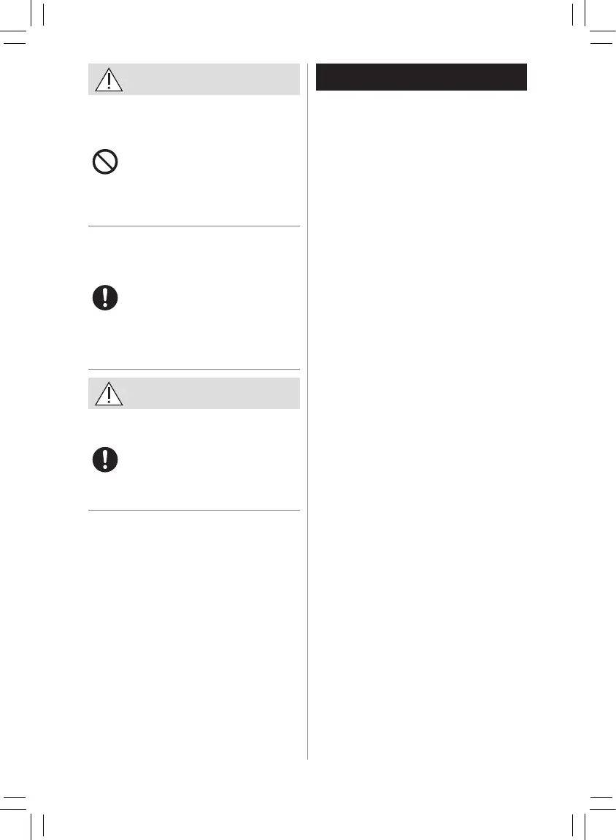Image resolution: width=616 pixels, height=840 pixels.
Task: Click the divider line beneath the last exclamation icon
Action: (x=193, y=510)
